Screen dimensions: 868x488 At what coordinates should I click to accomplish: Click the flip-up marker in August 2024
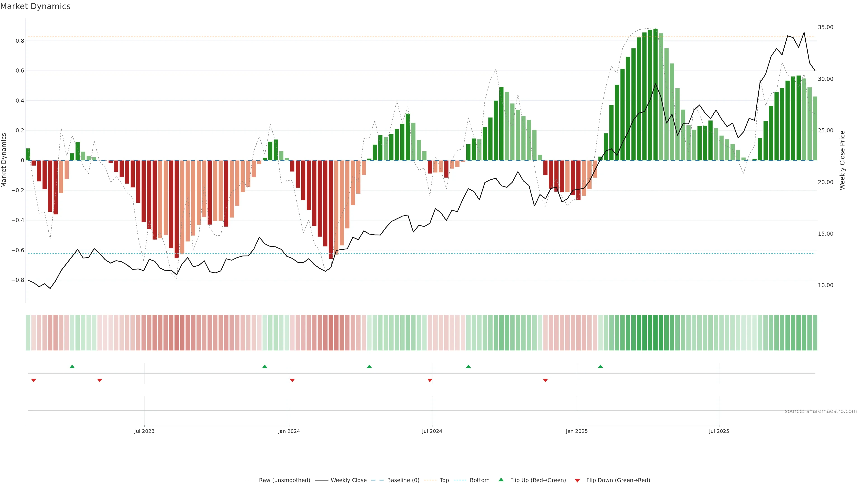[x=468, y=366]
